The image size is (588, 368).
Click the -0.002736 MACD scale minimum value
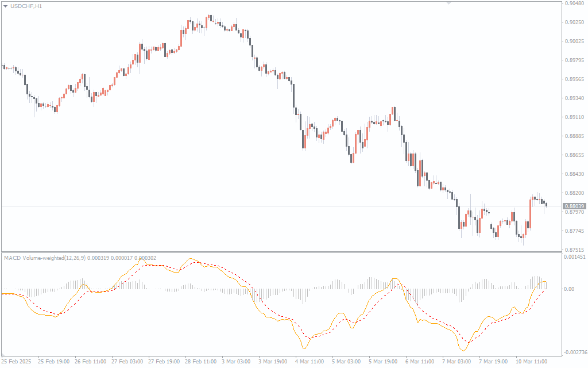coord(575,352)
